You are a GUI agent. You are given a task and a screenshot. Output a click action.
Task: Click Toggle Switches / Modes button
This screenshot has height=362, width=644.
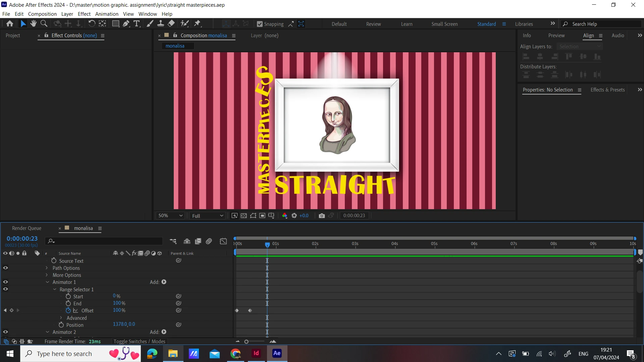point(139,342)
